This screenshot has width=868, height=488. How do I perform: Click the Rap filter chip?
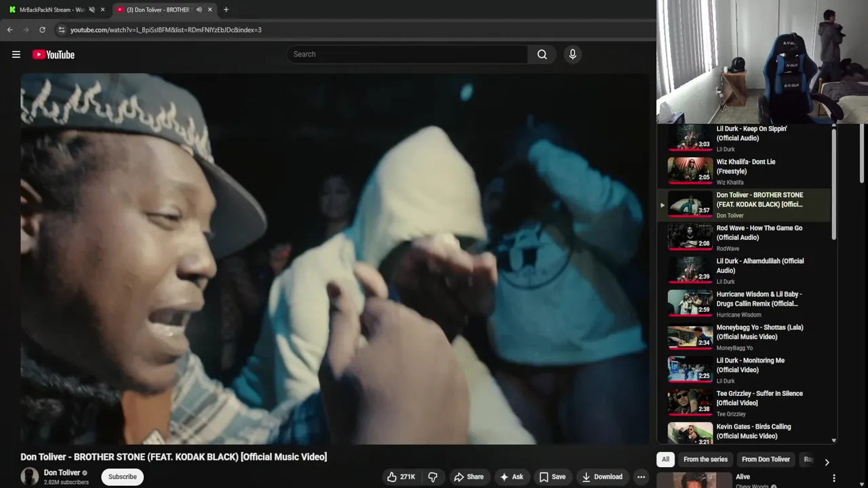click(x=808, y=460)
